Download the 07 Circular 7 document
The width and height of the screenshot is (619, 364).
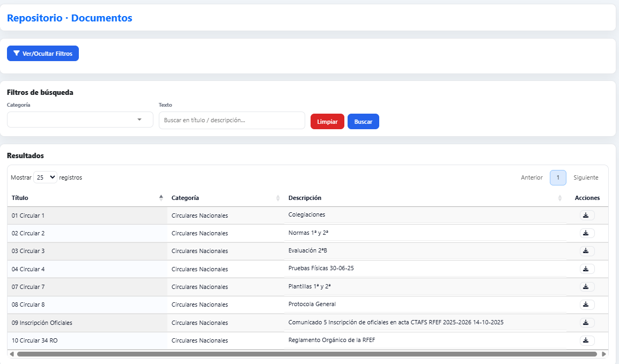click(586, 287)
